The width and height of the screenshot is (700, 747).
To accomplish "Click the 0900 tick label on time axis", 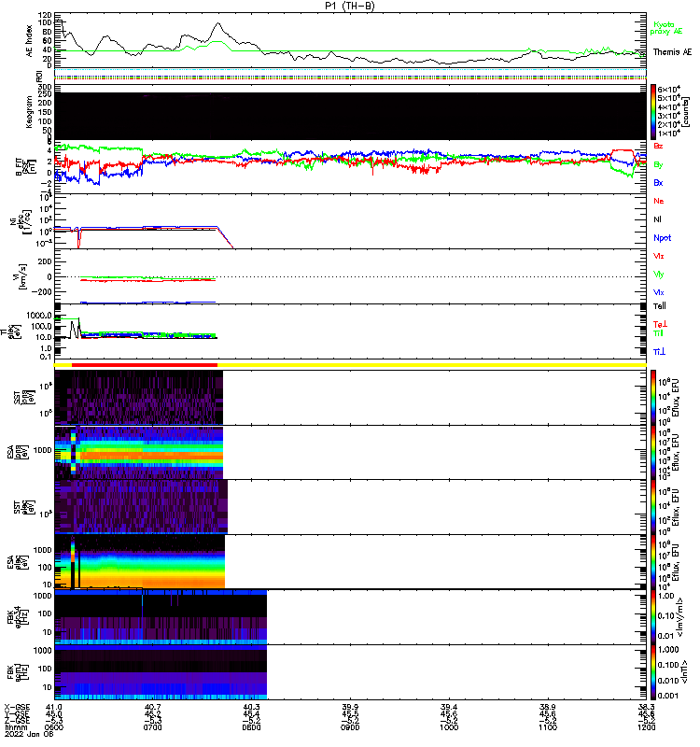I will tap(350, 728).
